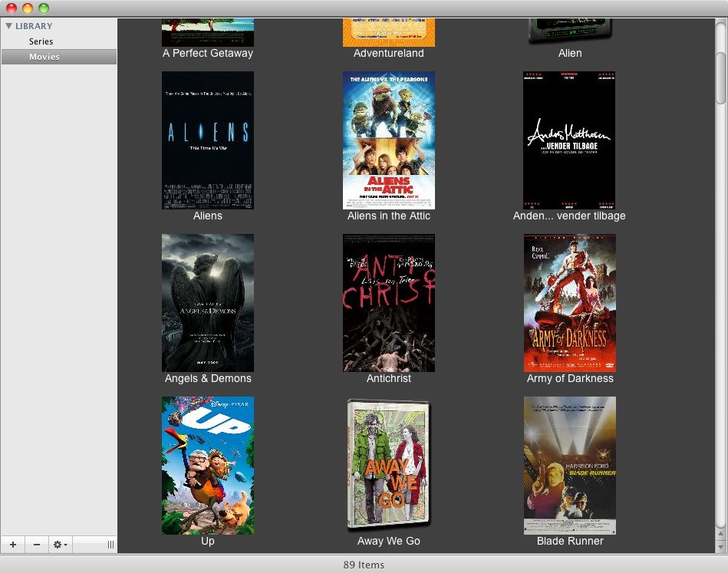Click the scrollbar down arrow
Screen dimensions: 728x573
pyautogui.click(x=721, y=545)
